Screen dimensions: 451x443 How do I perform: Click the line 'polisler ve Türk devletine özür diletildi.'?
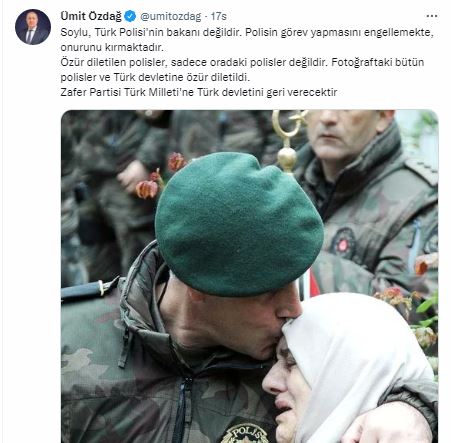point(155,77)
